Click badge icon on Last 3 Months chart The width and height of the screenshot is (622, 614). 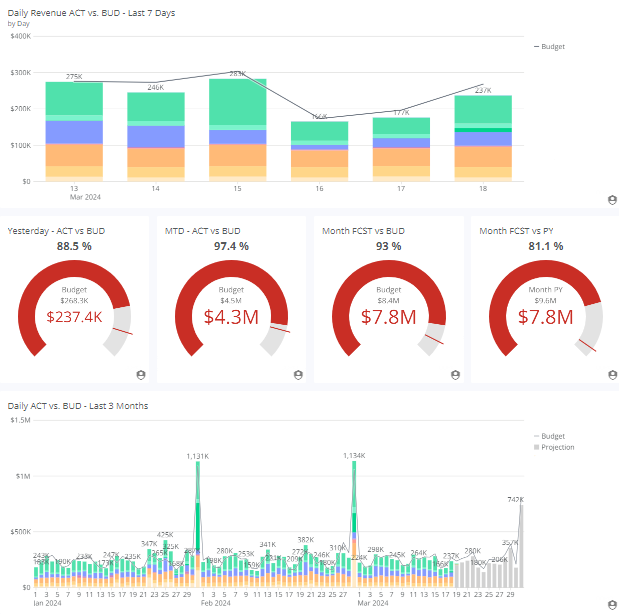pyautogui.click(x=612, y=605)
